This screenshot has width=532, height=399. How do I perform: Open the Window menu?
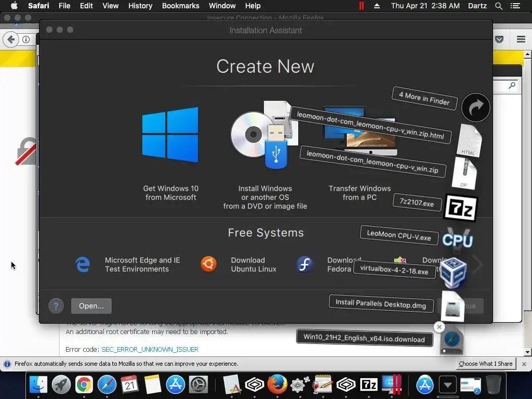[222, 6]
